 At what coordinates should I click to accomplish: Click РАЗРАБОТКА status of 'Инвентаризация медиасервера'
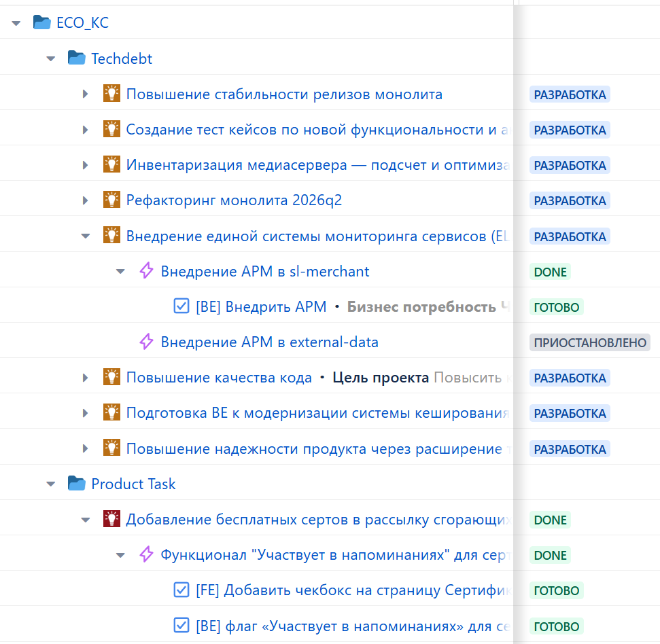coord(570,165)
